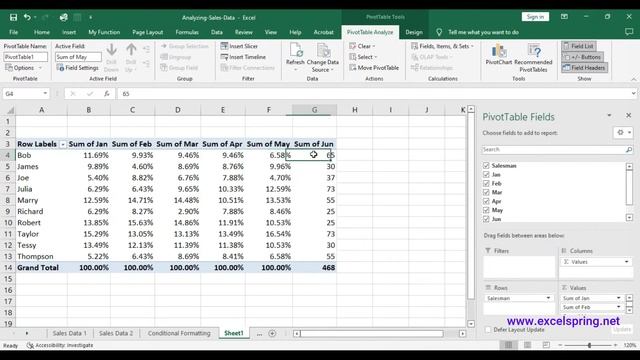Uncheck the Apr field checkbox

click(x=486, y=201)
